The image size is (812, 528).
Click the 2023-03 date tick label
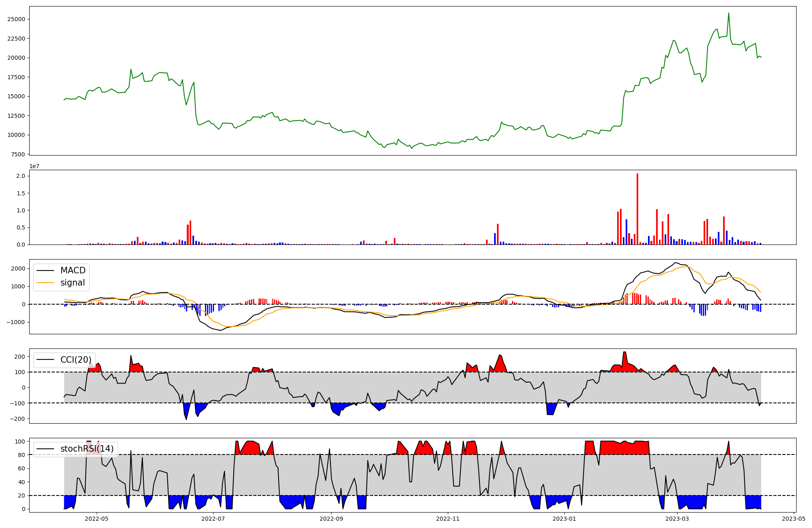(677, 519)
